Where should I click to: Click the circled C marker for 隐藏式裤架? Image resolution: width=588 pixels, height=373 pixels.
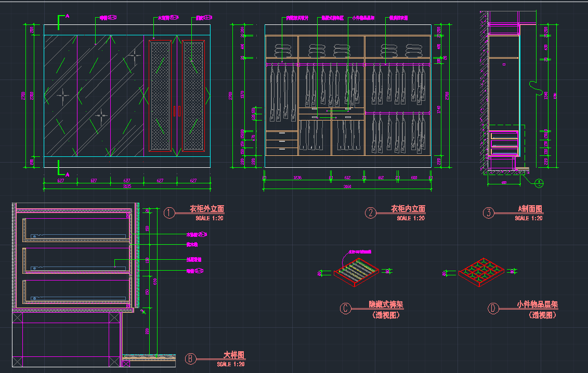[345, 309]
